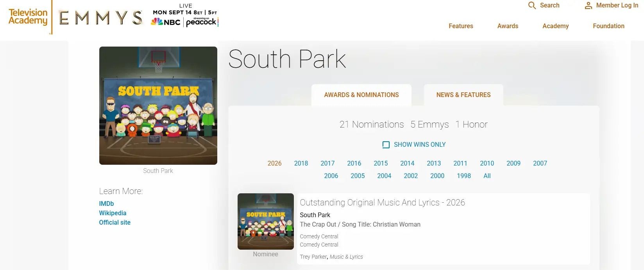Click the Nominee label under thumbnail
This screenshot has height=270, width=644.
265,254
